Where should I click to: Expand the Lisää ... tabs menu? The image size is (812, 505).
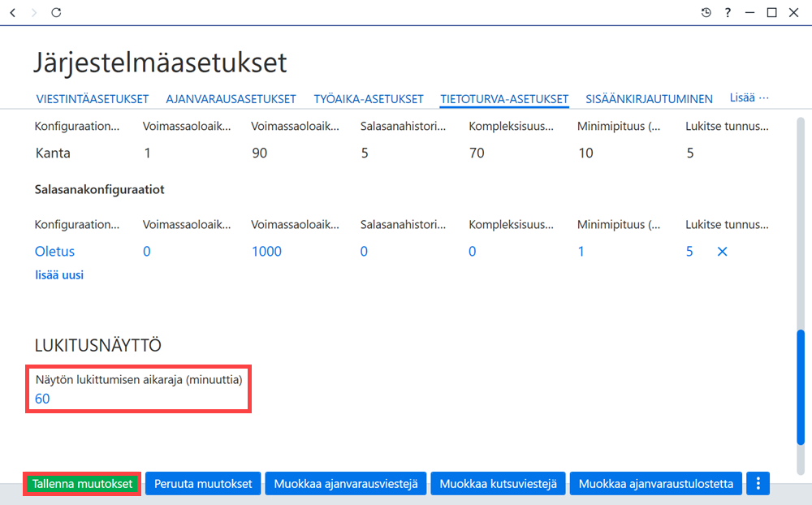coord(749,98)
